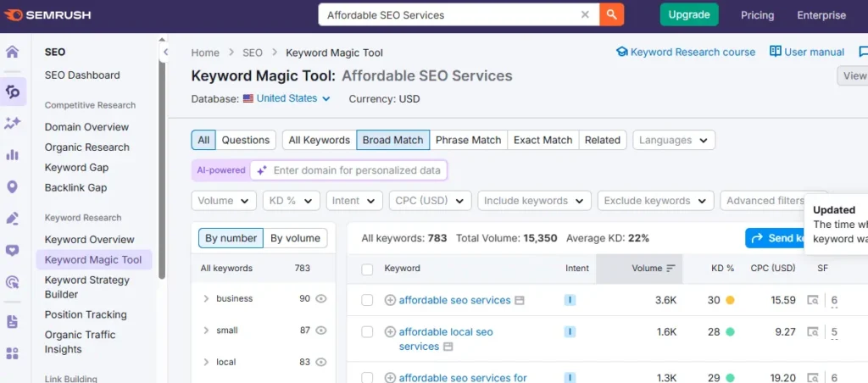Open the Semrush home logo
This screenshot has width=868, height=383.
coord(47,15)
